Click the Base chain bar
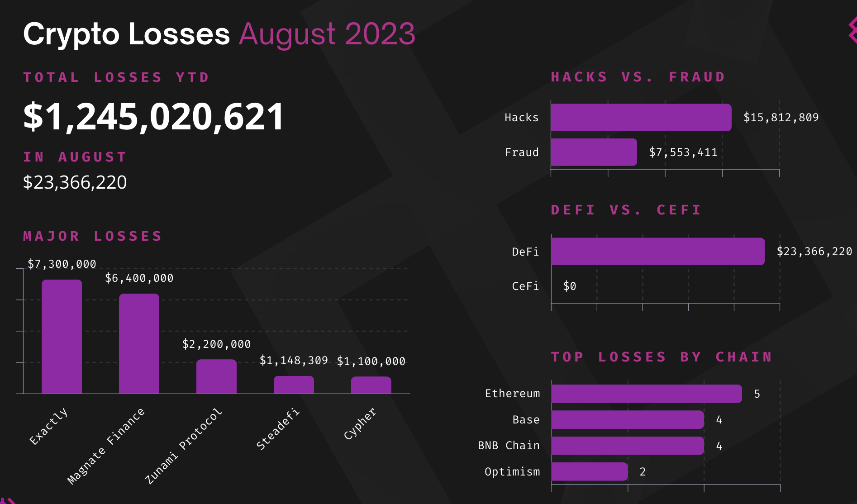Screen dimensions: 857x504 (628, 420)
